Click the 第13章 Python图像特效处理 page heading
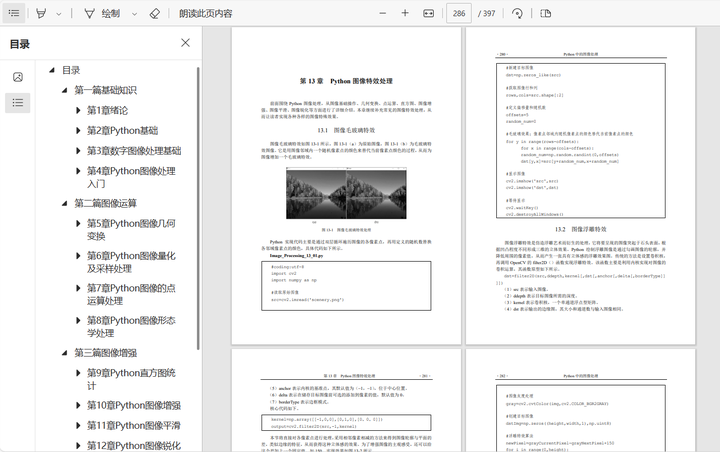This screenshot has width=720, height=452. (x=346, y=81)
